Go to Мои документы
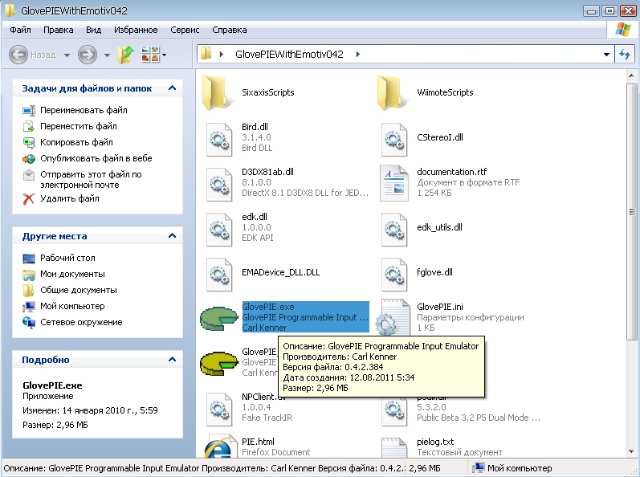 pyautogui.click(x=72, y=274)
